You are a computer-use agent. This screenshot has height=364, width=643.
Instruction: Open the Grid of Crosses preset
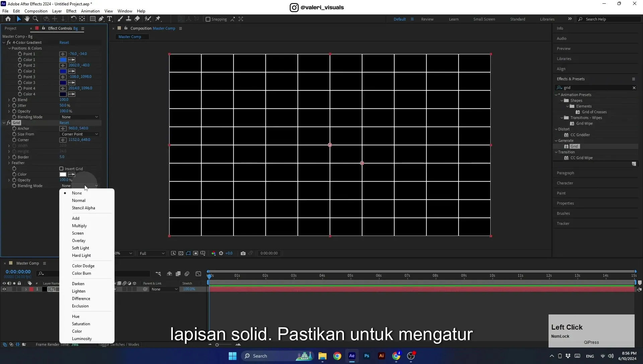click(x=594, y=112)
